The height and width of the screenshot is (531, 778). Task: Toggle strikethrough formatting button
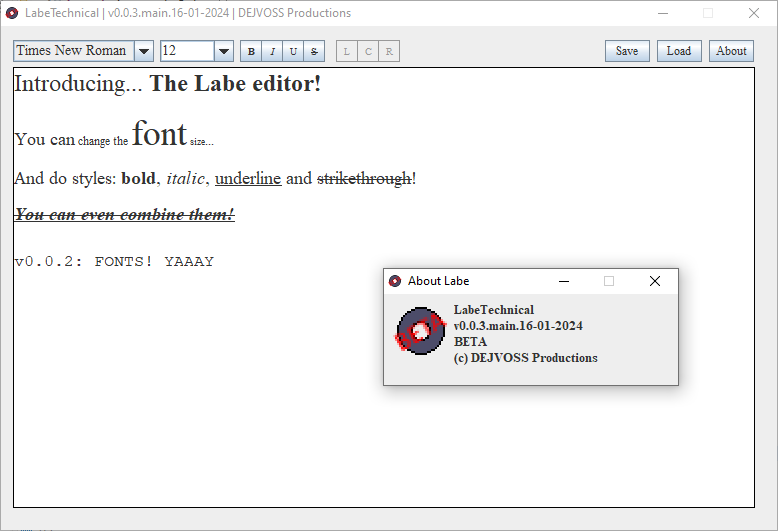click(x=314, y=51)
